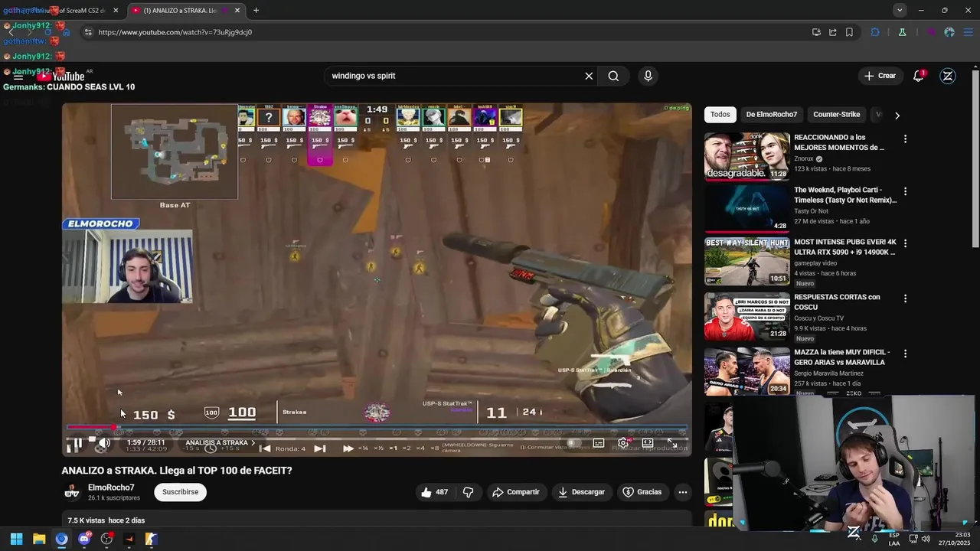Click the magnifier search button
The image size is (980, 551).
pos(613,76)
